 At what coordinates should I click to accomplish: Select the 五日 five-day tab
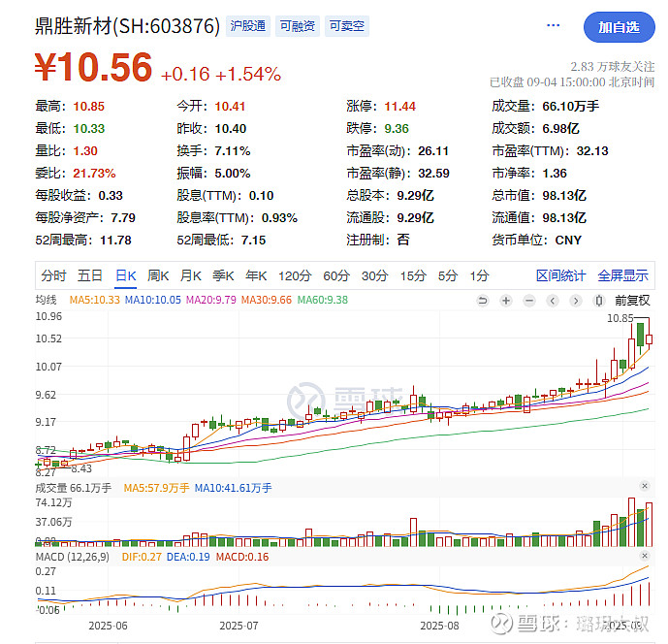(x=90, y=275)
